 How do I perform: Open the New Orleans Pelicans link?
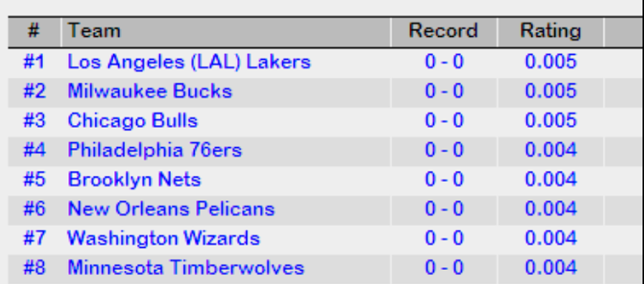171,209
